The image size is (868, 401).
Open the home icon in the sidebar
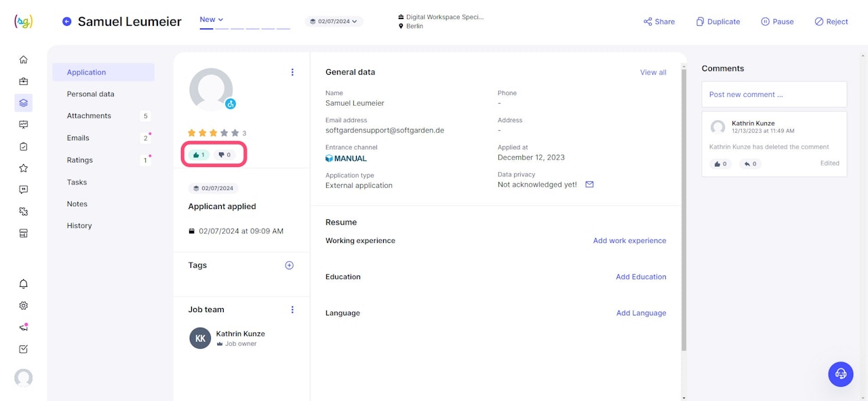[24, 60]
